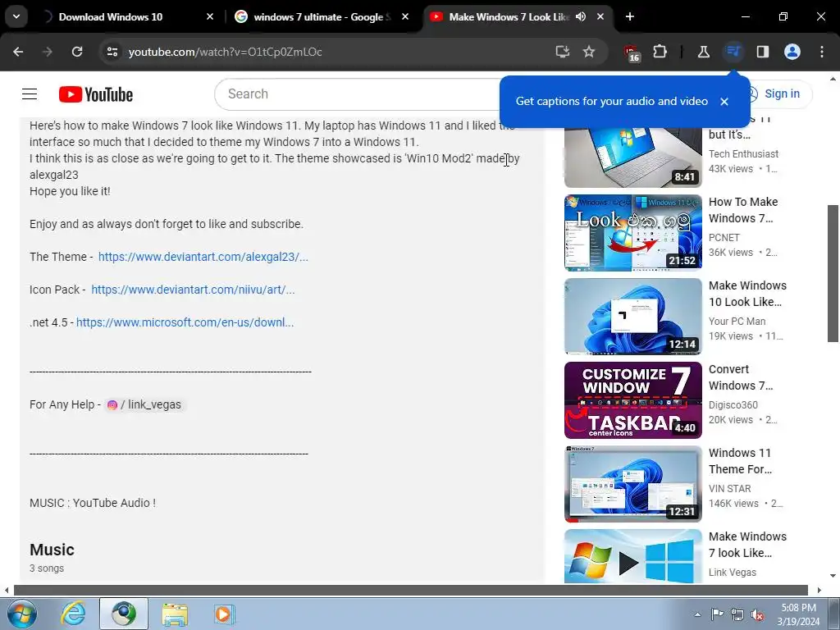Screen dimensions: 840x630
Task: Click the horizontal scrollbar at page bottom
Action: pyautogui.click(x=411, y=590)
